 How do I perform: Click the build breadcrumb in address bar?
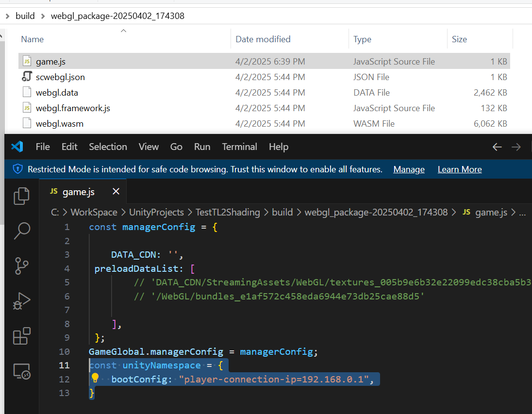coord(25,16)
